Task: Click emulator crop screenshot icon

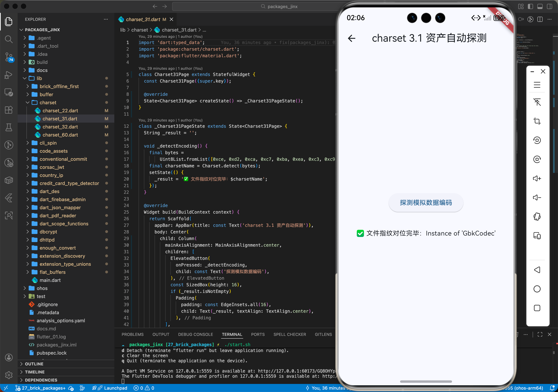Action: 537,121
